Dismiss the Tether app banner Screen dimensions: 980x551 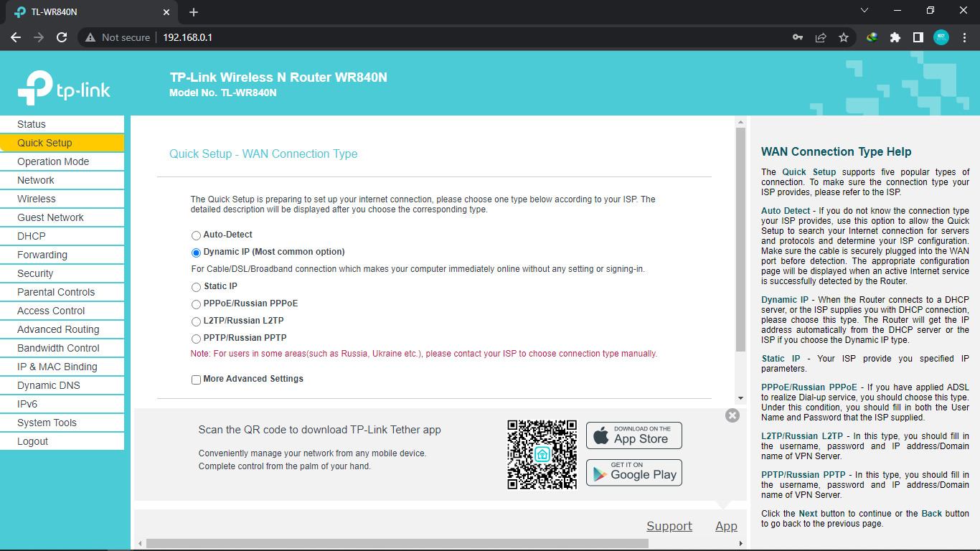[x=732, y=415]
